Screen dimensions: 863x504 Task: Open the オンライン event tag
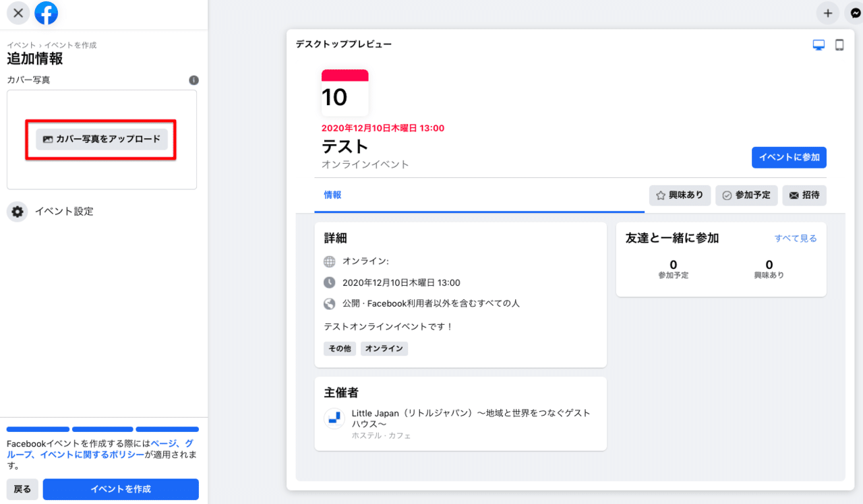coord(384,348)
